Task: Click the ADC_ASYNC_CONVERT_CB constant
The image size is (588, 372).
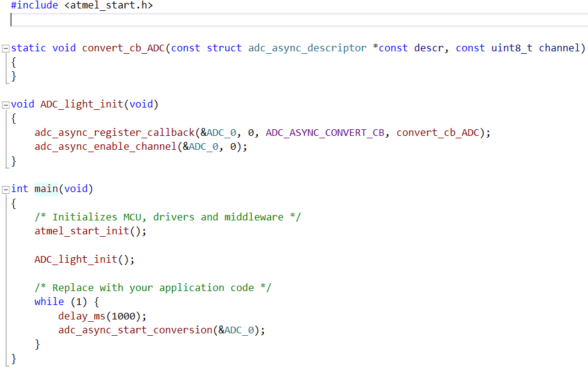Action: pos(325,132)
